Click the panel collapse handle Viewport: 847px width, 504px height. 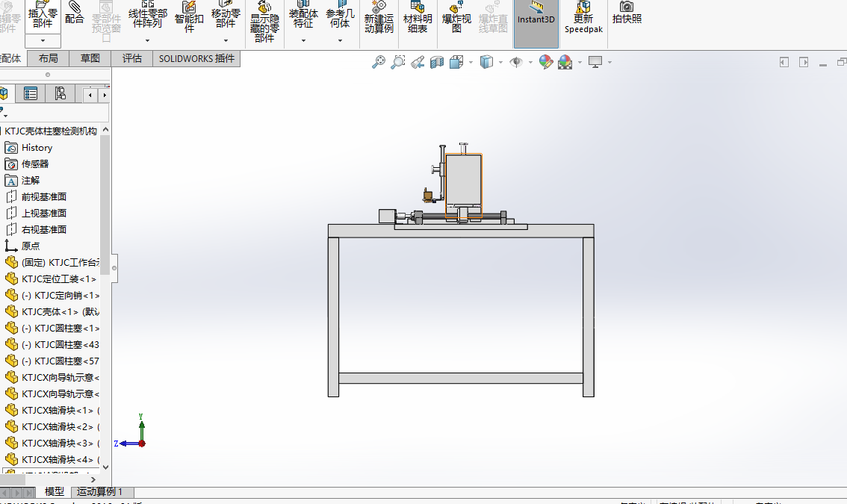coord(114,268)
